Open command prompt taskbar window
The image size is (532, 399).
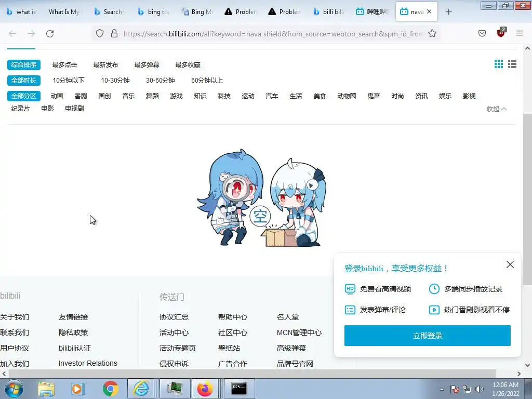tap(239, 389)
